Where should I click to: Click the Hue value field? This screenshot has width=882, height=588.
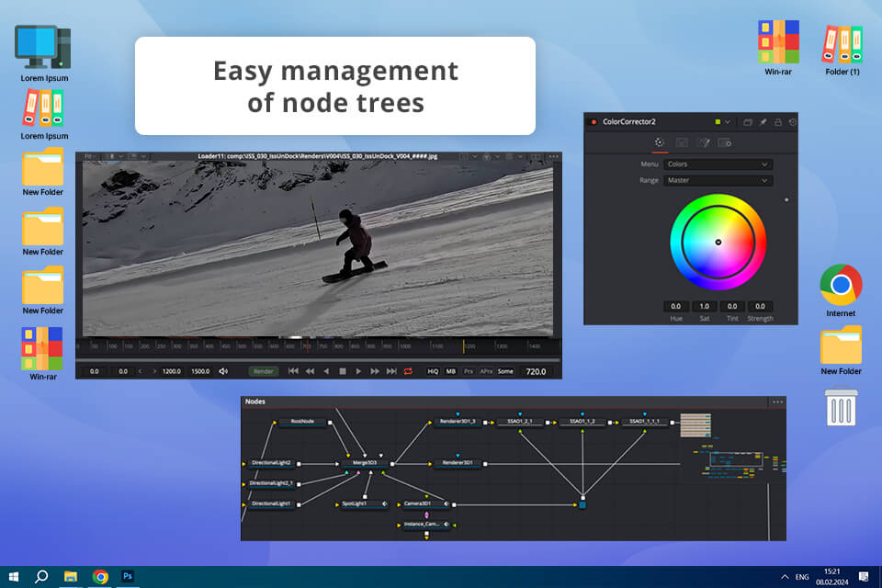[675, 306]
